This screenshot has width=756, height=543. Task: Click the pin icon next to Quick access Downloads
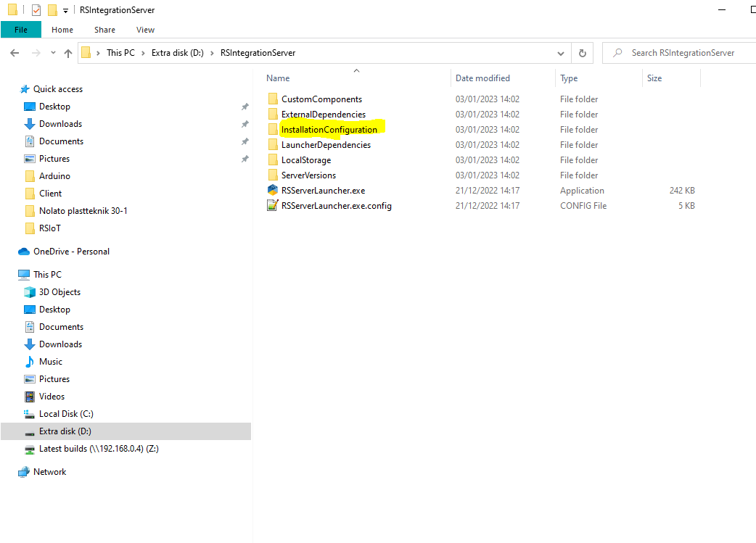tap(245, 124)
